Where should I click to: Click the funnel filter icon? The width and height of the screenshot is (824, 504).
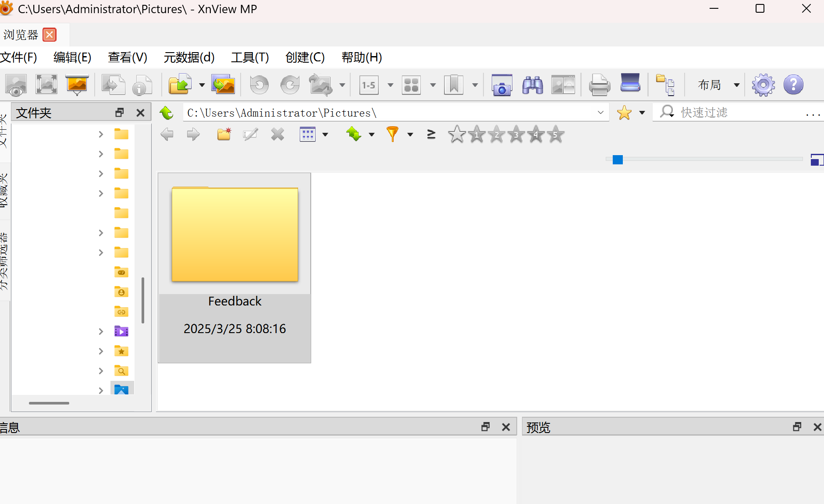click(x=392, y=134)
